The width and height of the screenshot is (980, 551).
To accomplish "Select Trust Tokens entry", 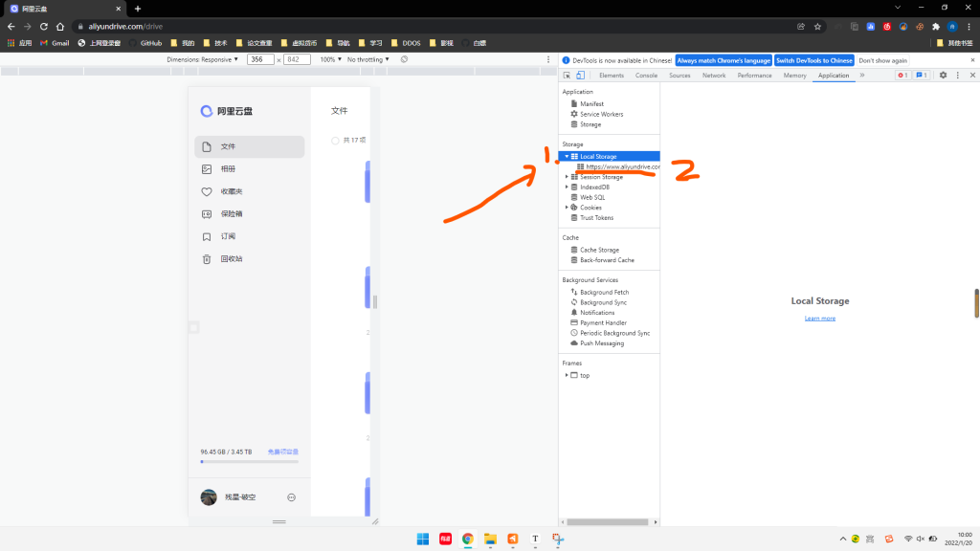I will coord(596,218).
